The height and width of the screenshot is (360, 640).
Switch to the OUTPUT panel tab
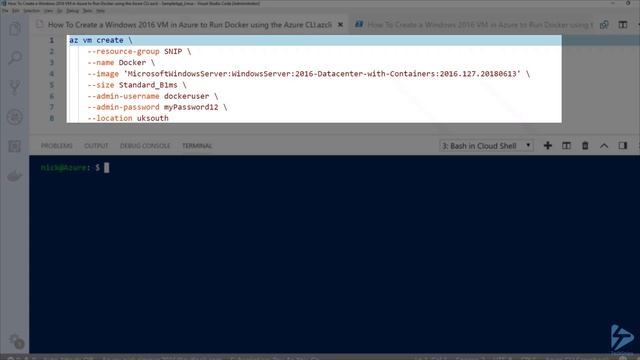(96, 146)
